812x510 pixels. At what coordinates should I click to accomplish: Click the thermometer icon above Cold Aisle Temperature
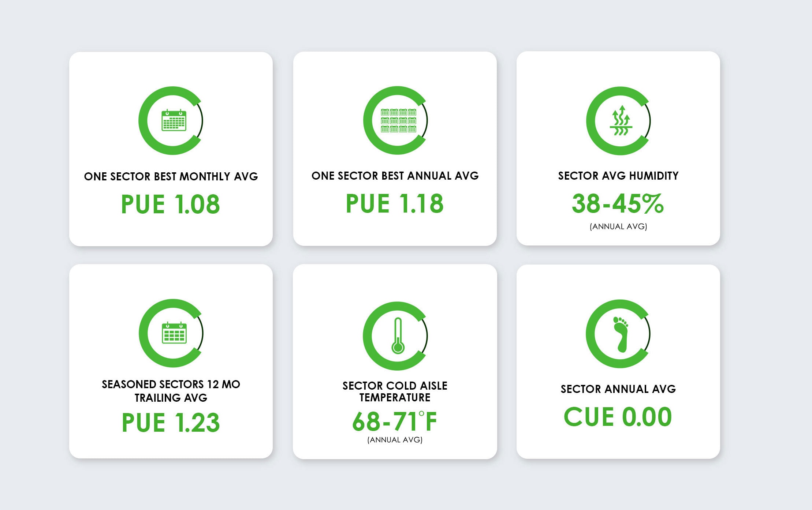pos(398,336)
